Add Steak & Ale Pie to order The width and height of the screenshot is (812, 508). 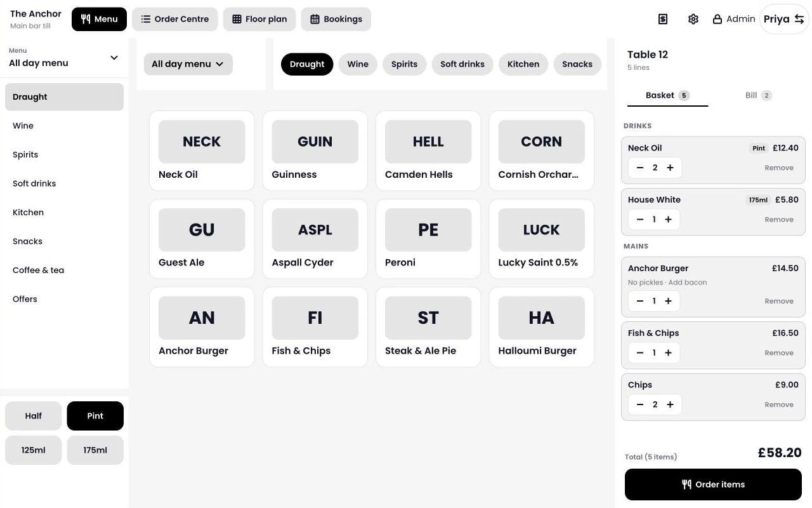coord(428,327)
